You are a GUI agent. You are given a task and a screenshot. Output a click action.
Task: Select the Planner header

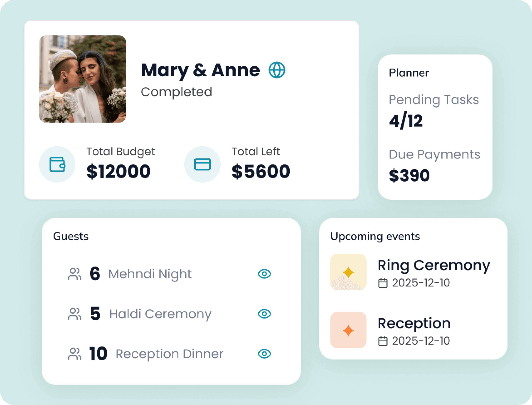[409, 73]
